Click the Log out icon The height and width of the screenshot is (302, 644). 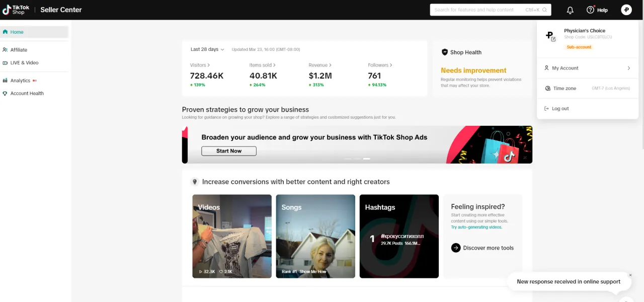547,109
